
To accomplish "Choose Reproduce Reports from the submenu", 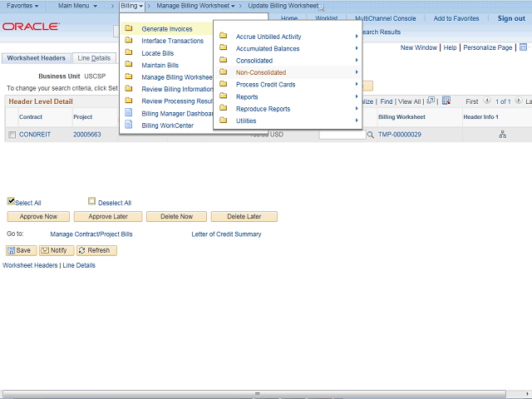I will (x=263, y=109).
